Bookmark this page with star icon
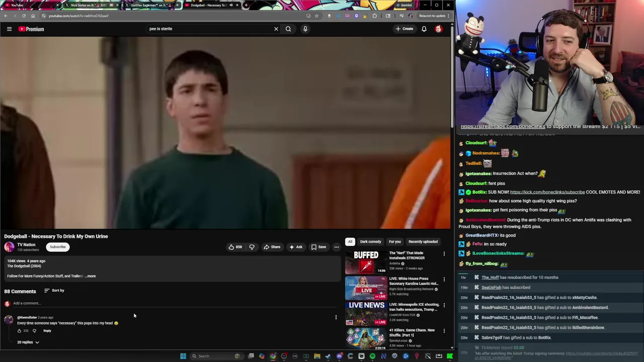Viewport: 644px width, 362px height. tap(316, 16)
